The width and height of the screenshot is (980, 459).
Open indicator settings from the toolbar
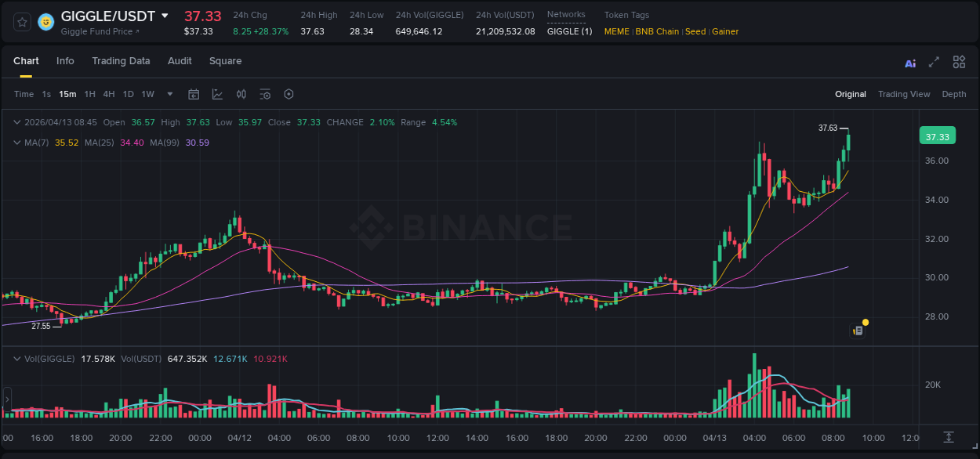pyautogui.click(x=265, y=94)
